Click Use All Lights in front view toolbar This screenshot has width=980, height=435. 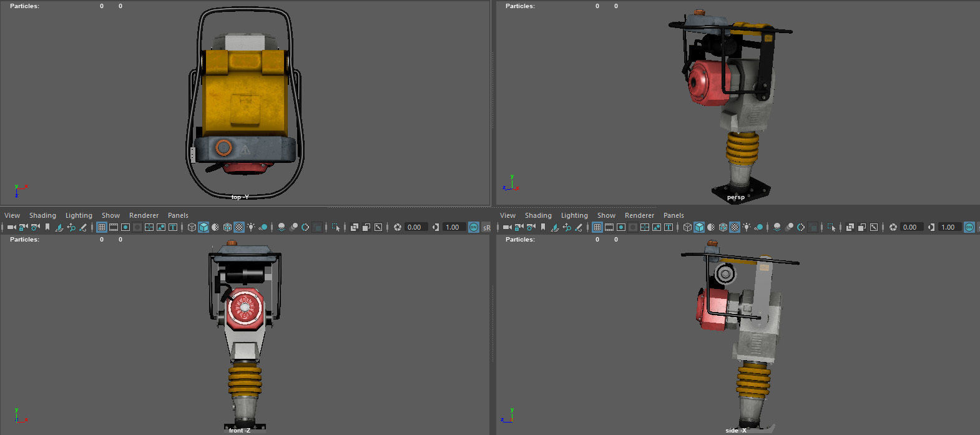point(251,227)
